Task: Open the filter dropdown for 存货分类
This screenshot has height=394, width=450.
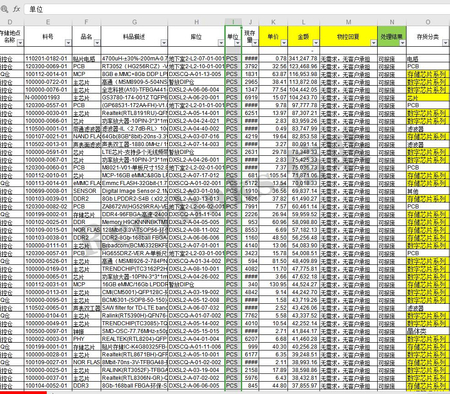Action: click(445, 43)
